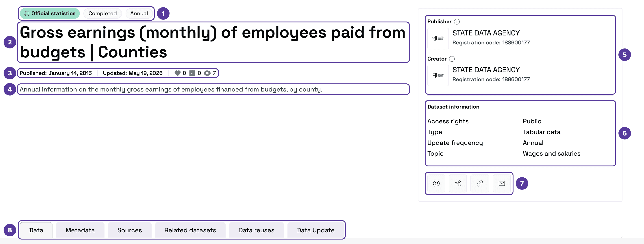Switch to the Data Update tab

point(316,230)
